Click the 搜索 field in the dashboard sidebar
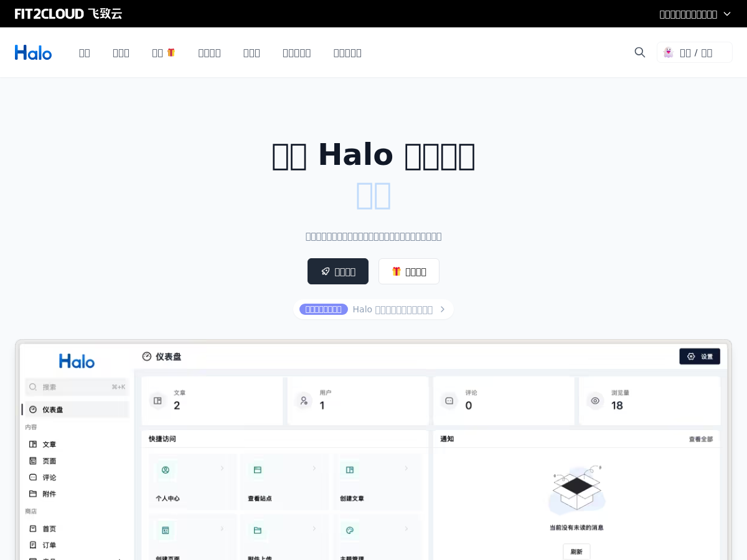 point(77,387)
